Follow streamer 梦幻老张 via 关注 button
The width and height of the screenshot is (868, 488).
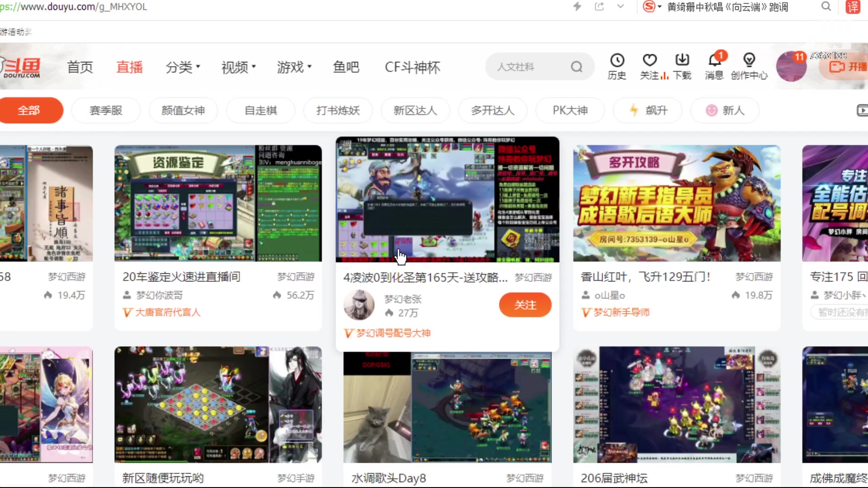pos(525,305)
